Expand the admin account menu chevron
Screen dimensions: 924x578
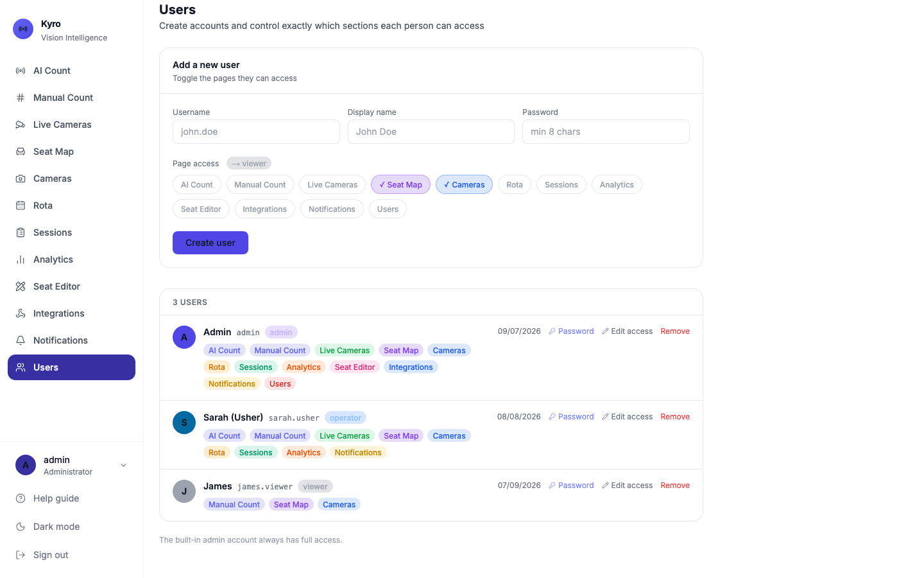124,466
